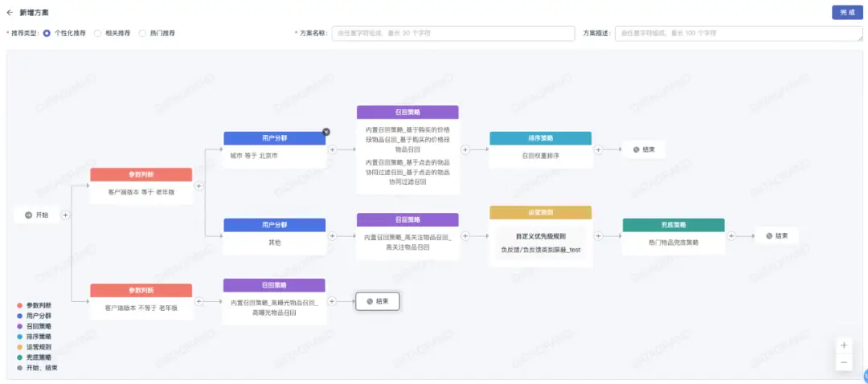Switch to the 热门推荐 radio option

(x=142, y=34)
